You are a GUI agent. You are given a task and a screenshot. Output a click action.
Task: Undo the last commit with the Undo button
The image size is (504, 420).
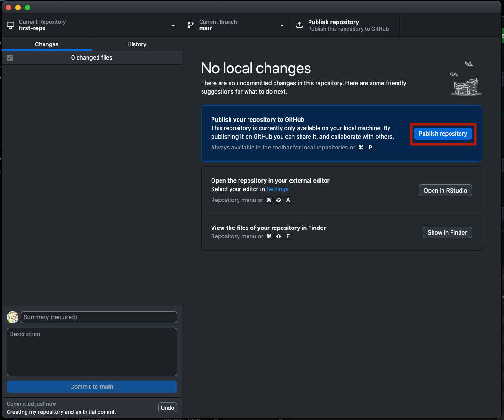[x=167, y=408]
